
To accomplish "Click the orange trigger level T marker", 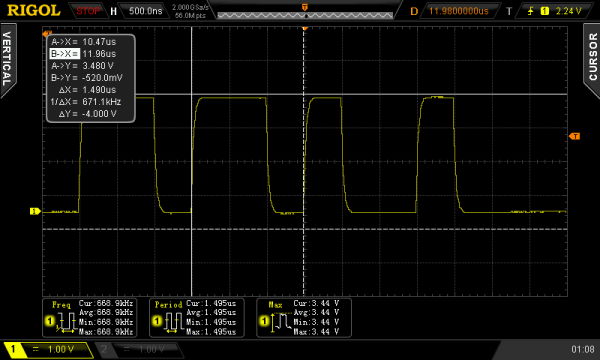I will tap(574, 136).
